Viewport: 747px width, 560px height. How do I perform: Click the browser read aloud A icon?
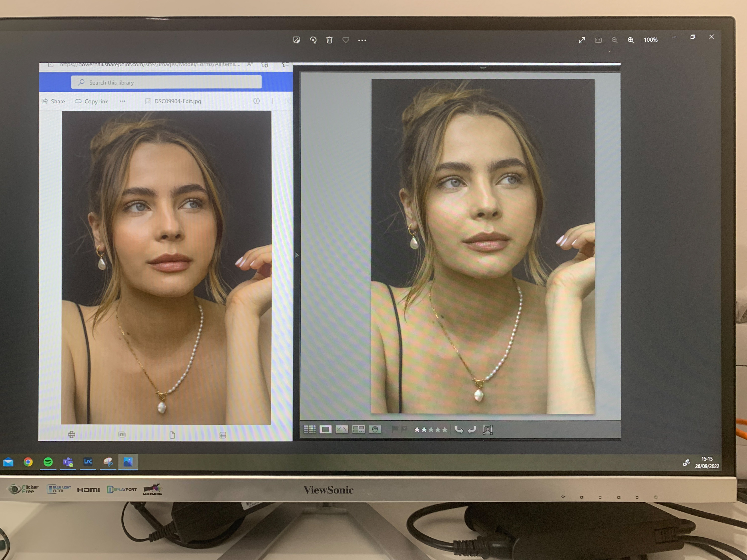coord(250,64)
